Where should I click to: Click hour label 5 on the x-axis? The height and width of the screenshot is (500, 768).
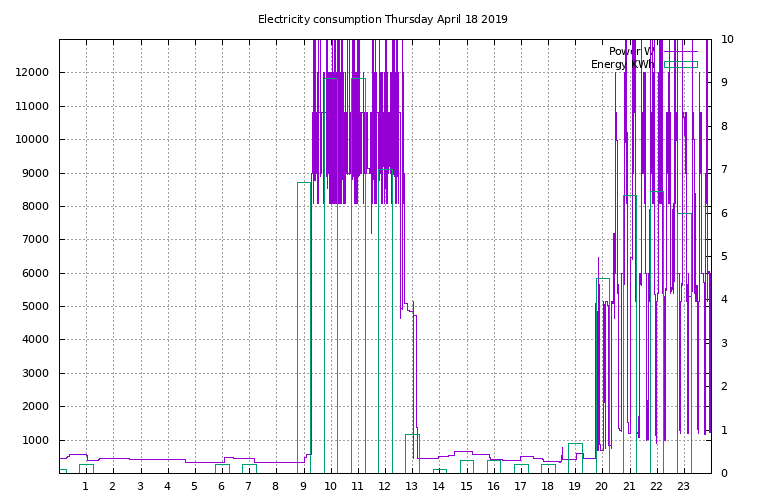(194, 486)
